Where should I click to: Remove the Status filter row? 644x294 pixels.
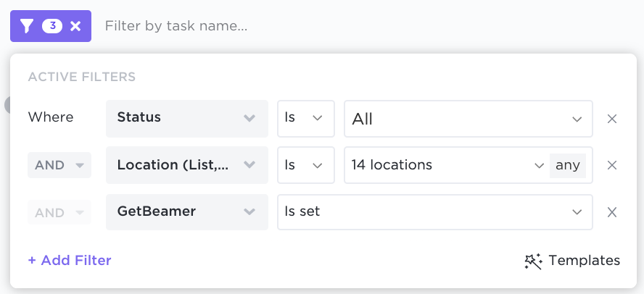(x=612, y=119)
